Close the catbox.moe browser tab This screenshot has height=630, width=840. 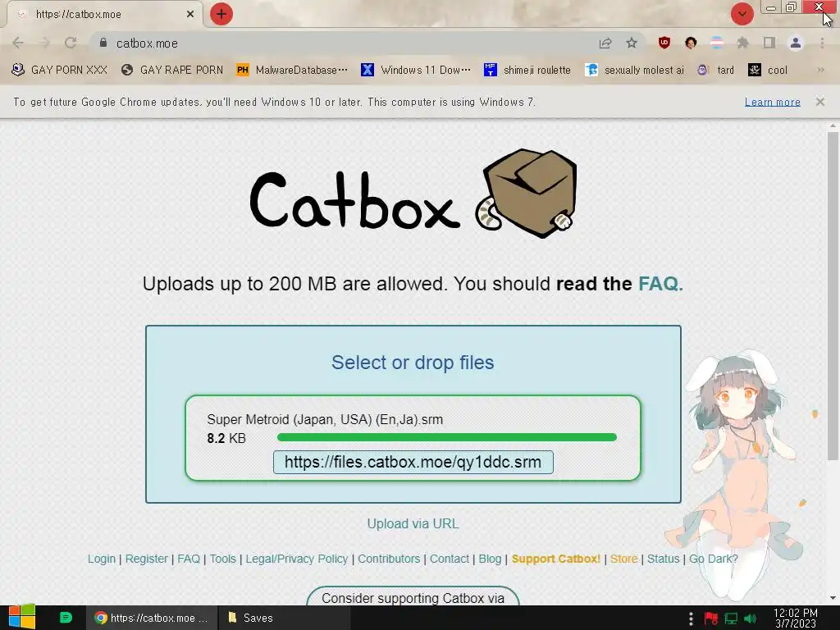click(189, 15)
